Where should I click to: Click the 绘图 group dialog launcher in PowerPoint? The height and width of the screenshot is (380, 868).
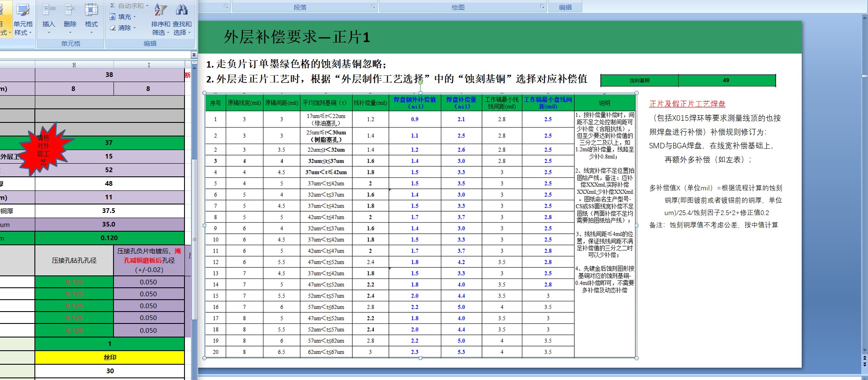[542, 7]
